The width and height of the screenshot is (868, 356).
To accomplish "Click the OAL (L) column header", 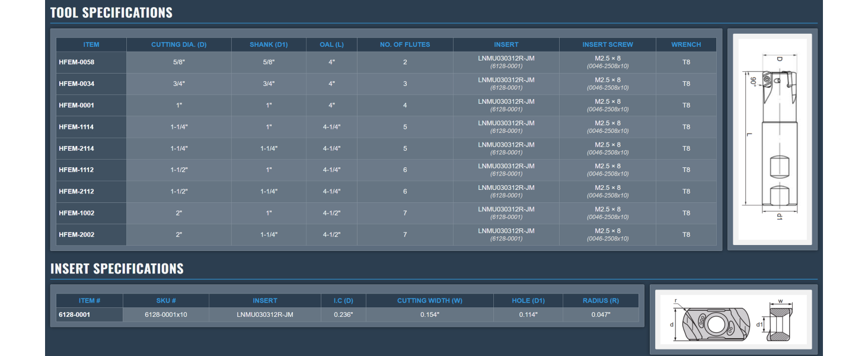I will pyautogui.click(x=331, y=44).
